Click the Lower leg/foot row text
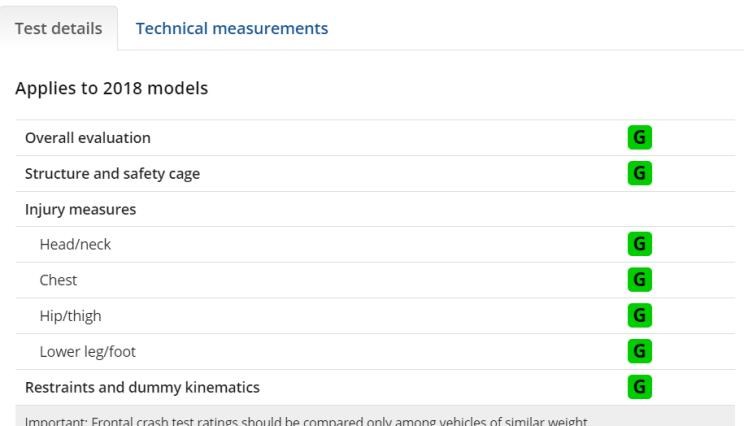 click(x=87, y=352)
